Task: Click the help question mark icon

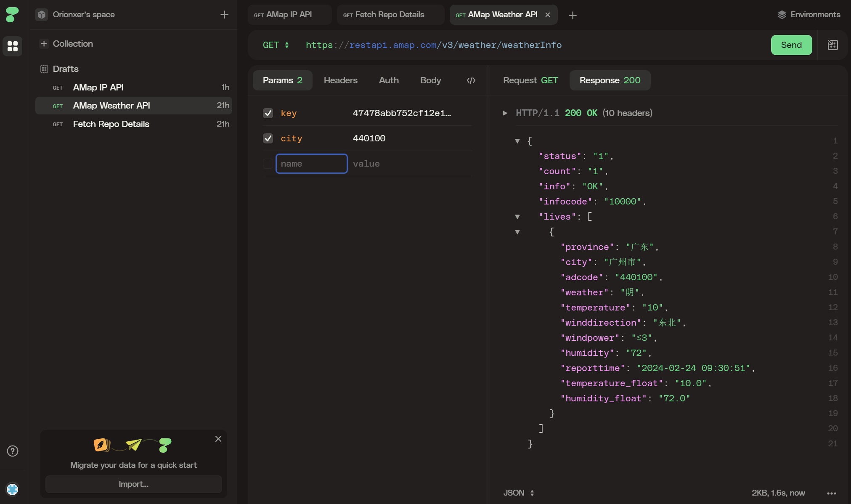Action: [x=12, y=451]
